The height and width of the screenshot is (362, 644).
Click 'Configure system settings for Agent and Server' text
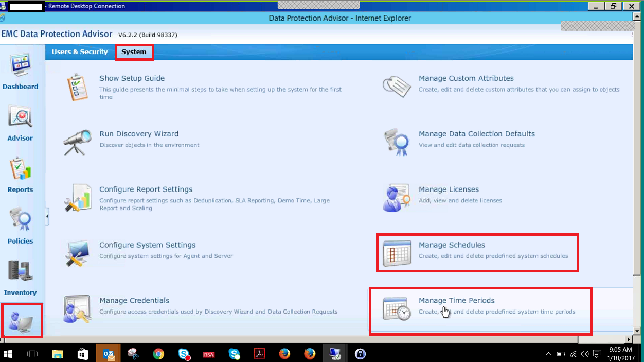[166, 256]
